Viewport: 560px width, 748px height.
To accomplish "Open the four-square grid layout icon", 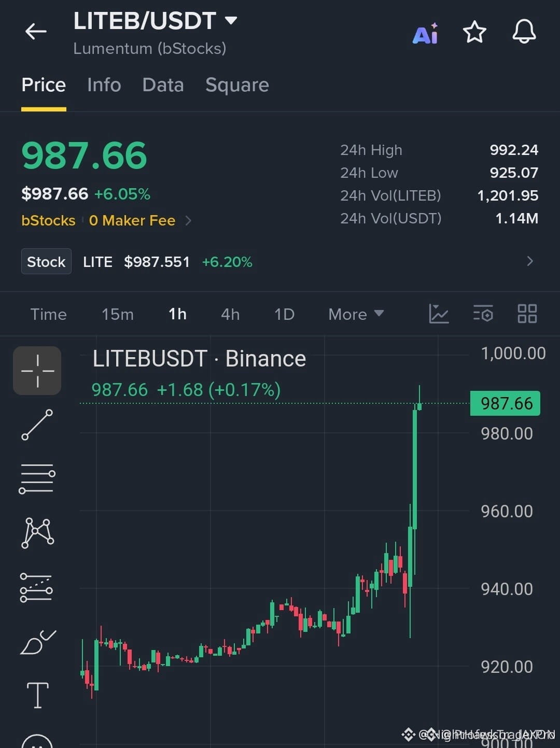I will 527,314.
